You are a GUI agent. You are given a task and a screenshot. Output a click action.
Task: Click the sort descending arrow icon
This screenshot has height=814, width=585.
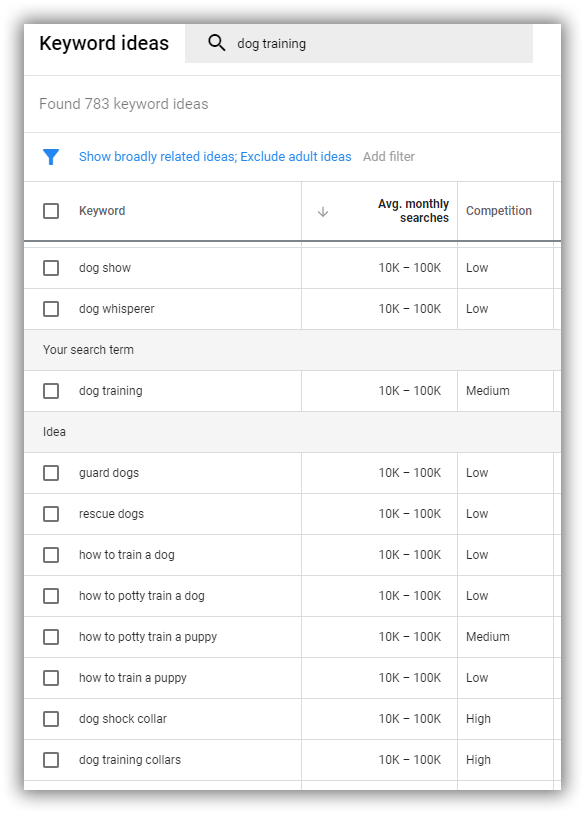pos(323,211)
